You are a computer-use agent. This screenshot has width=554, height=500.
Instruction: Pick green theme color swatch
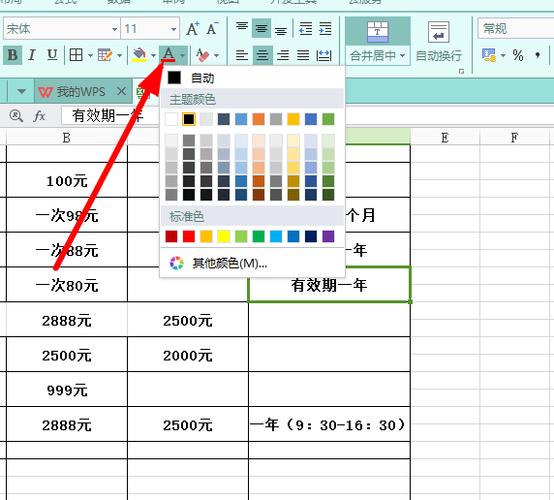coord(328,119)
